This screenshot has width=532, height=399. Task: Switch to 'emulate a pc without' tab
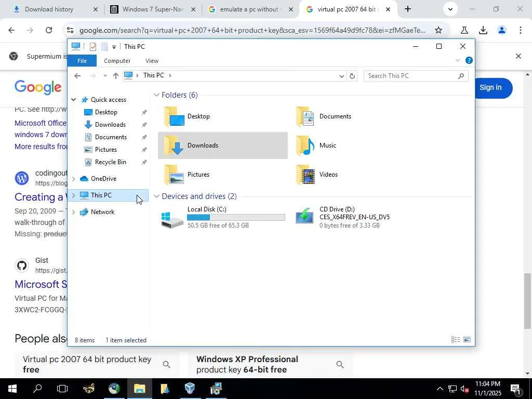click(250, 9)
